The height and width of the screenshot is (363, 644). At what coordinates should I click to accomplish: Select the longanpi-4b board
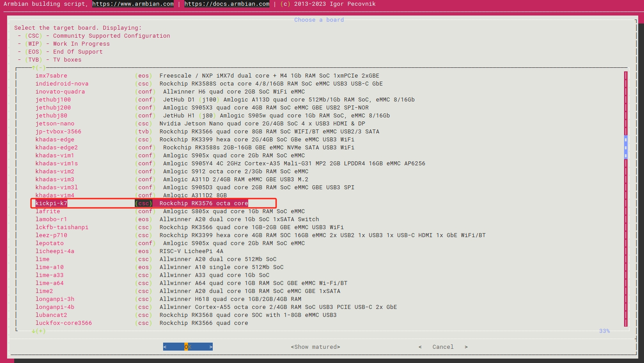pyautogui.click(x=55, y=307)
